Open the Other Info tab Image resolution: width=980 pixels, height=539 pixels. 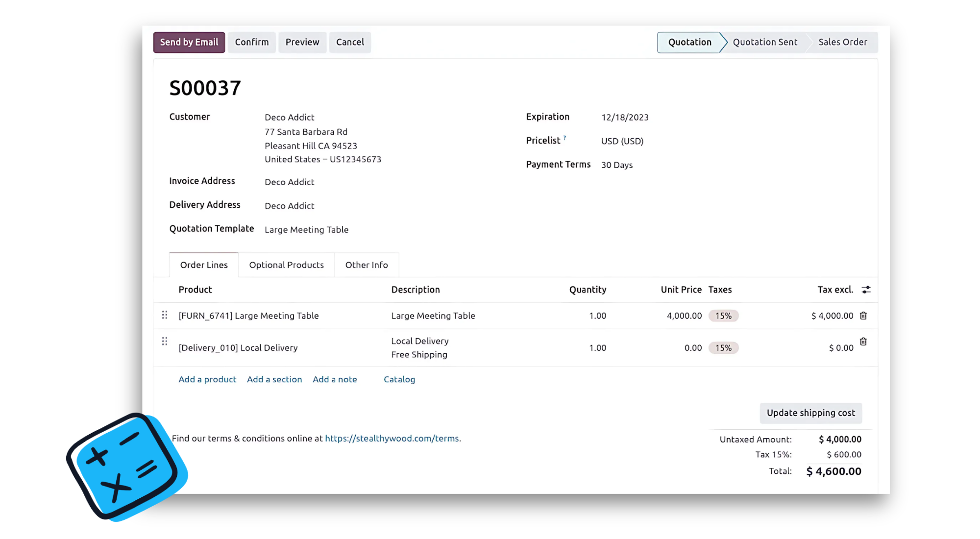coord(366,265)
